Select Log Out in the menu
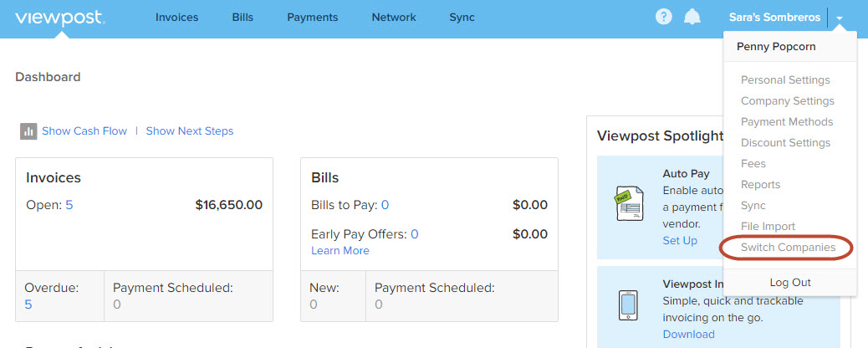Viewport: 868px width, 348px height. pyautogui.click(x=790, y=283)
